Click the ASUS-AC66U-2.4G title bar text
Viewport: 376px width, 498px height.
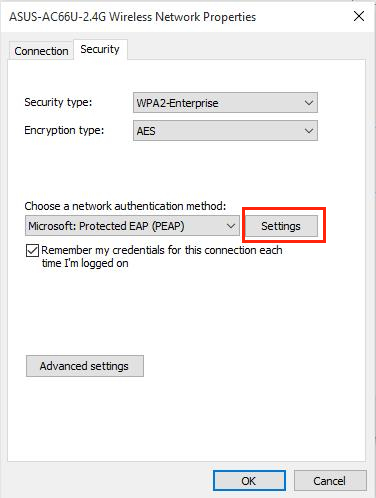click(132, 17)
